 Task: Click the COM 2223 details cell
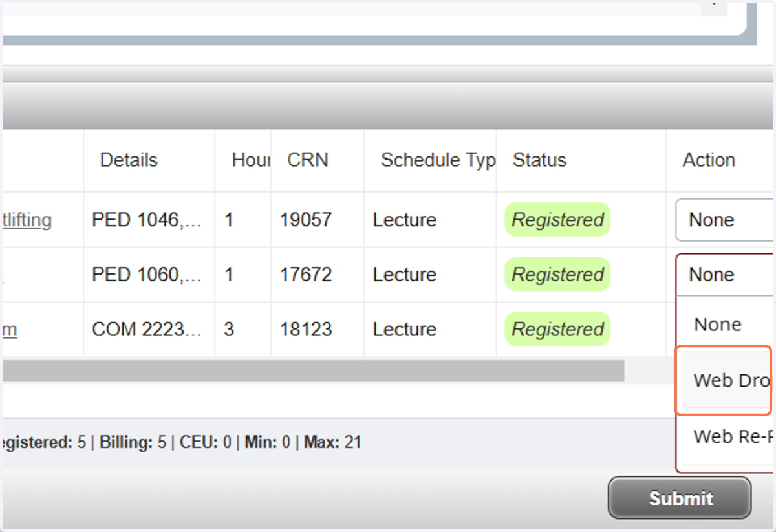147,330
